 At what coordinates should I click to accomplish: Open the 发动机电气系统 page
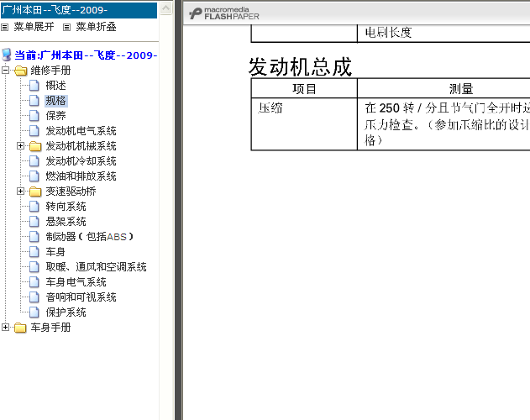(x=81, y=131)
